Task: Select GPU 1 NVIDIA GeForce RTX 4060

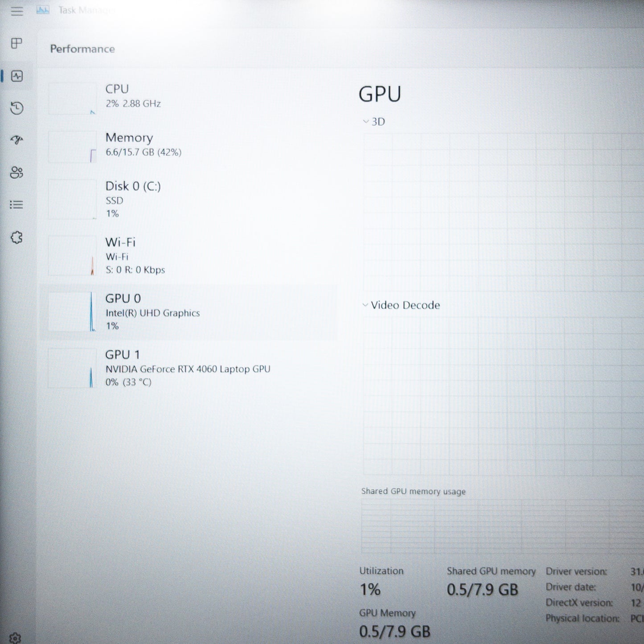Action: click(187, 368)
